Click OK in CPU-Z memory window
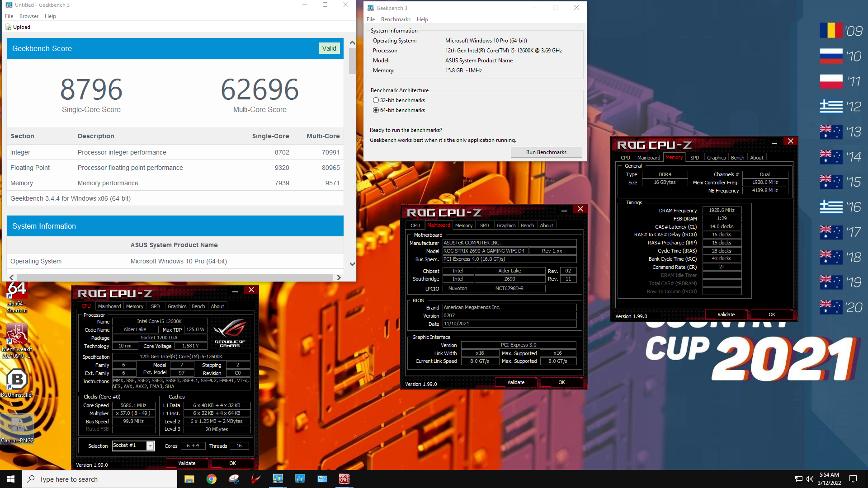868x488 pixels. click(772, 314)
